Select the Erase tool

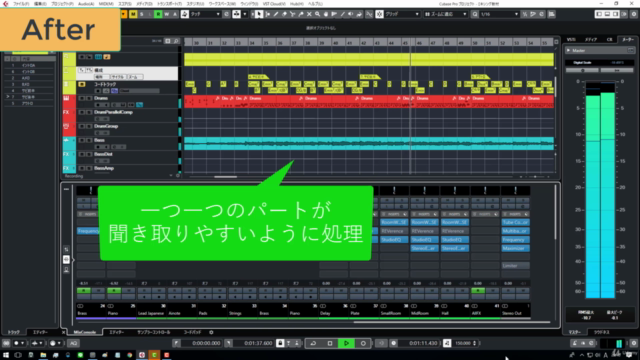point(284,14)
